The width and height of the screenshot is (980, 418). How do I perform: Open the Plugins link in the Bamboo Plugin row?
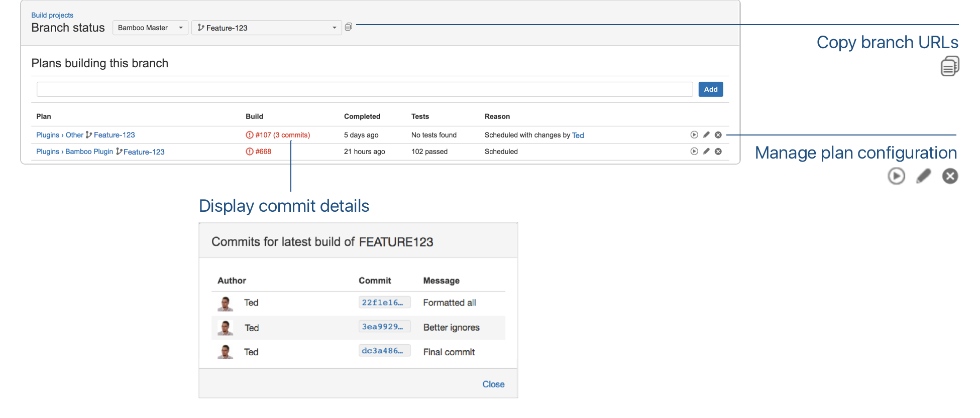(x=48, y=152)
